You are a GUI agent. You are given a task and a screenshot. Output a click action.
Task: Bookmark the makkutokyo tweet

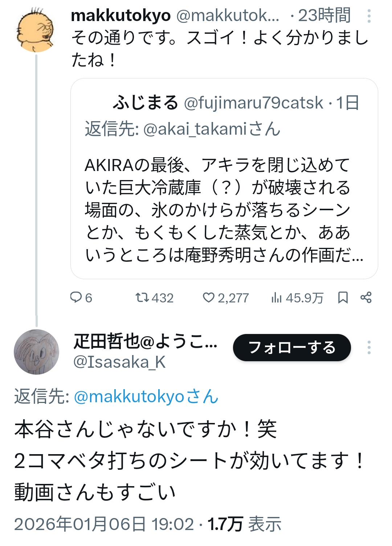tap(343, 298)
